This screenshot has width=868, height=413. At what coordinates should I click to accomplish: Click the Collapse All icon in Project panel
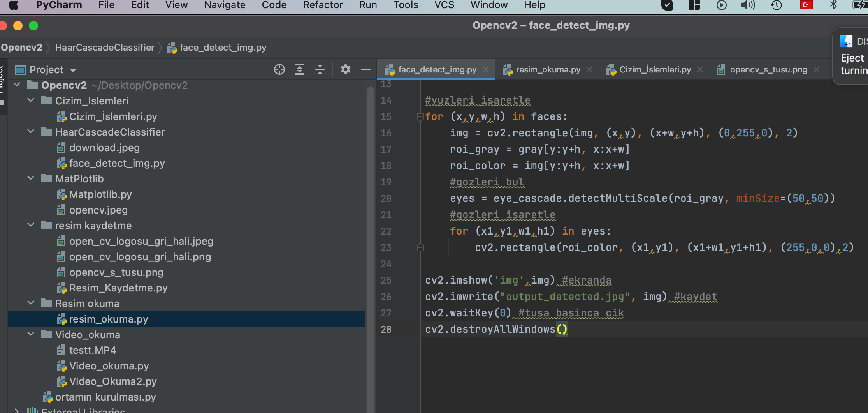(x=320, y=70)
